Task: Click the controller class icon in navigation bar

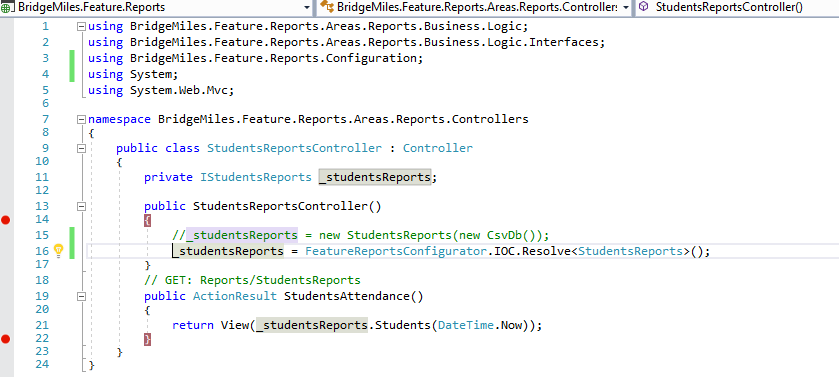Action: (326, 7)
